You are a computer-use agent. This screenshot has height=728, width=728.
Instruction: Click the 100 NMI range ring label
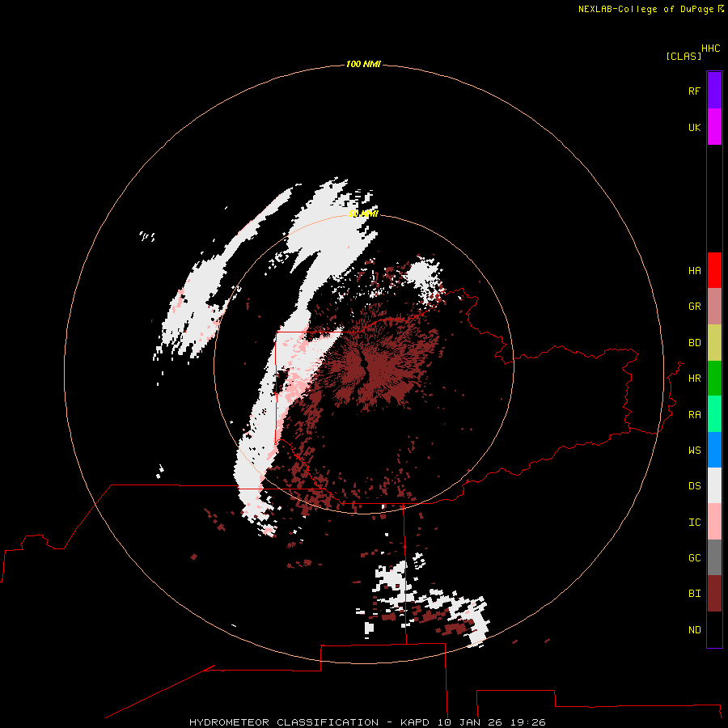click(x=363, y=64)
